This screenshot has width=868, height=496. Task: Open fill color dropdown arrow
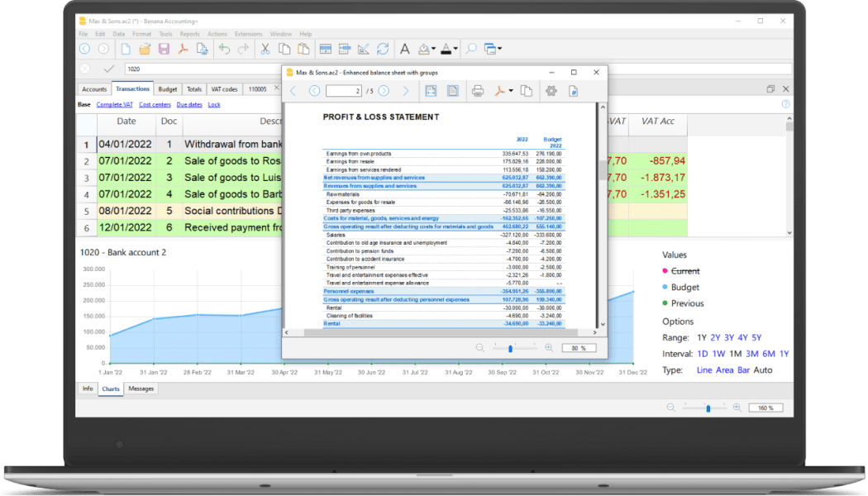pyautogui.click(x=433, y=50)
